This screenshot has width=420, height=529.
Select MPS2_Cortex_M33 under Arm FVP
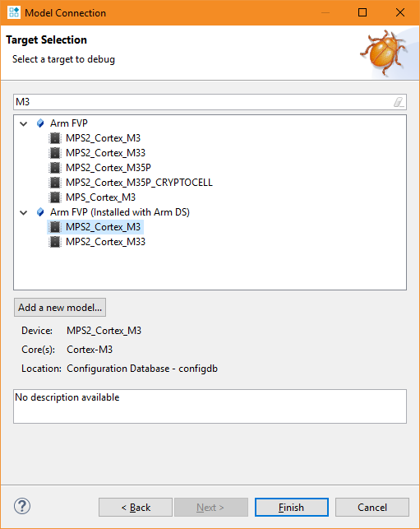tap(105, 153)
